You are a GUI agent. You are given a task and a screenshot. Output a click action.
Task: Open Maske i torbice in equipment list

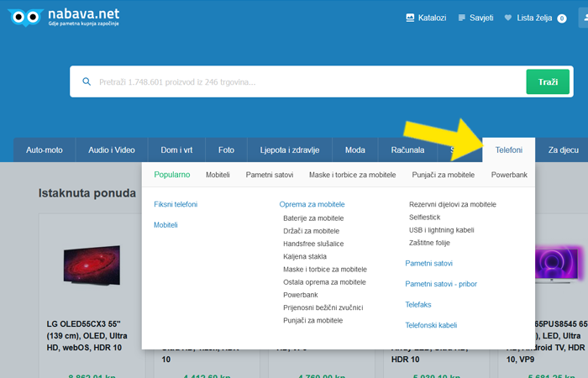[x=325, y=270]
